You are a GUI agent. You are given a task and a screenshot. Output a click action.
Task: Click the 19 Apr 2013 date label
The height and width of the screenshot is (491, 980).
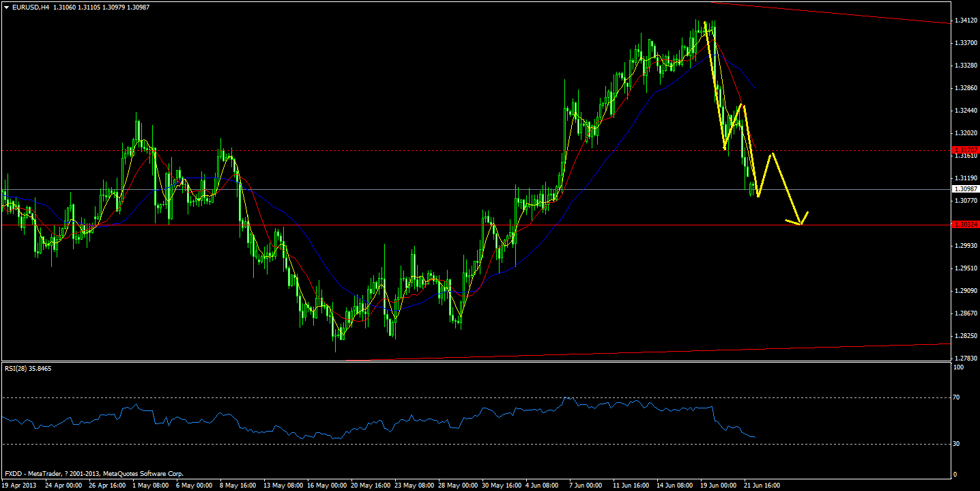(x=19, y=486)
